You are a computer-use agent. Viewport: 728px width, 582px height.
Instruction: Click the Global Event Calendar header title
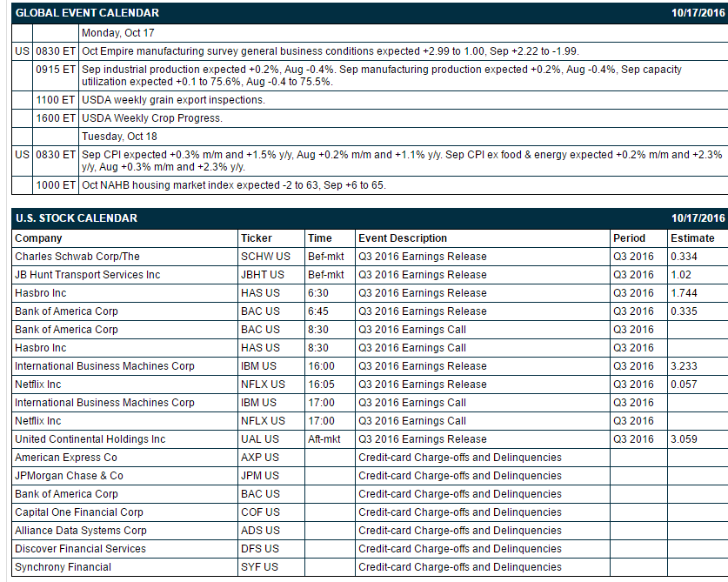[x=87, y=13]
